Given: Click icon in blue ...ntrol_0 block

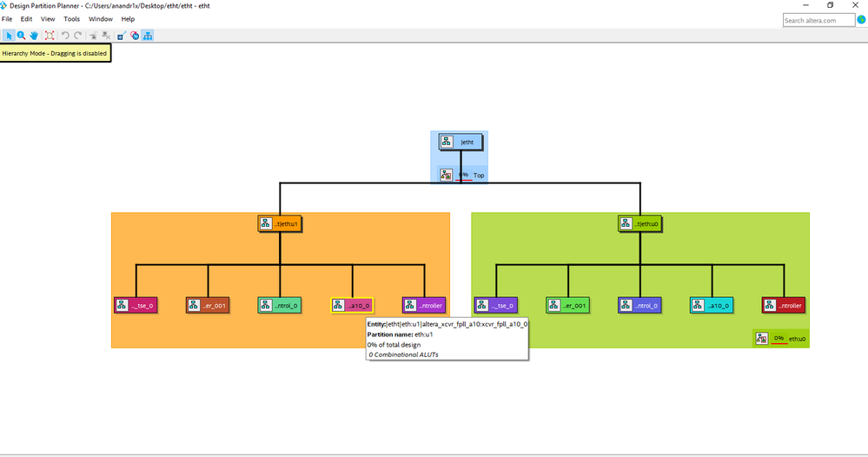Looking at the screenshot, I should (626, 306).
